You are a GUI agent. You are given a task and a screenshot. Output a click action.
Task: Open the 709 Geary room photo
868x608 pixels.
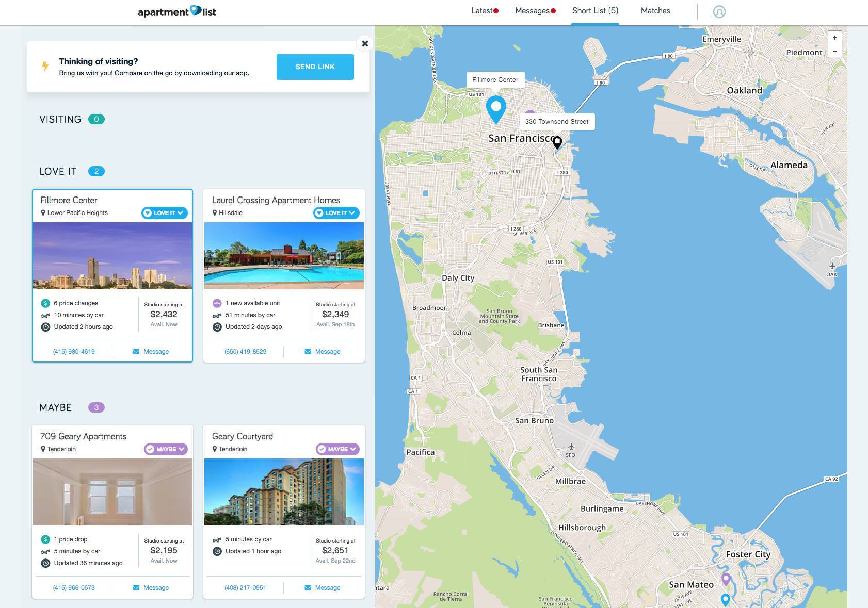tap(112, 492)
